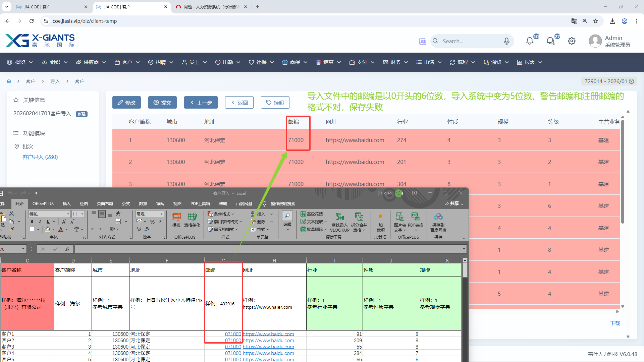Expand the number format 常规 combo box

[x=161, y=214]
